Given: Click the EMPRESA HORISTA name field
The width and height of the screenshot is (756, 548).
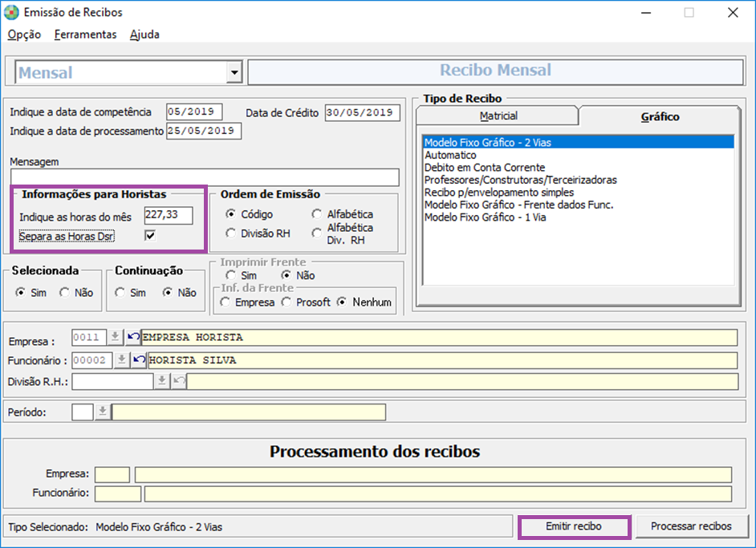Looking at the screenshot, I should pyautogui.click(x=439, y=337).
